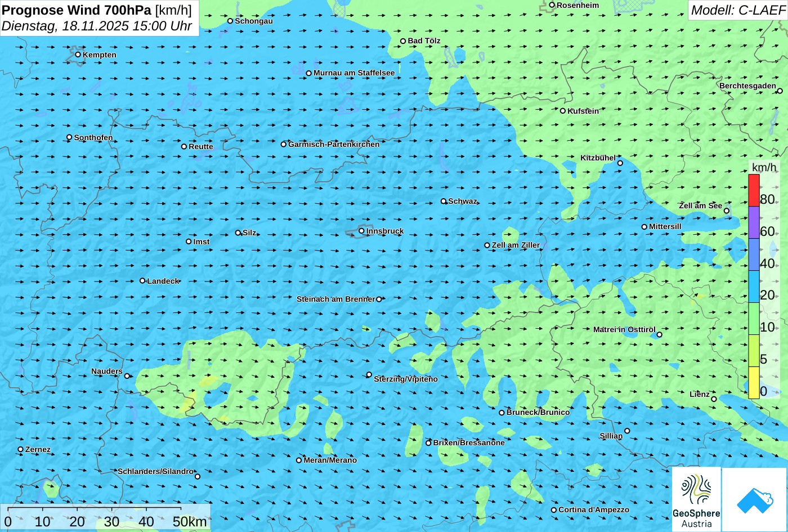Click the Imst town label
The width and height of the screenshot is (788, 532).
click(x=202, y=242)
